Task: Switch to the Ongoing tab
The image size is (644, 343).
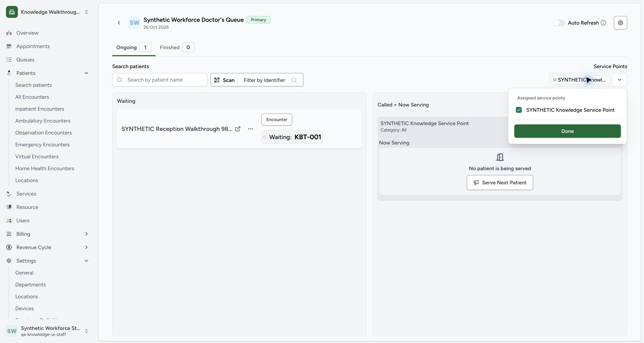Action: coord(134,47)
